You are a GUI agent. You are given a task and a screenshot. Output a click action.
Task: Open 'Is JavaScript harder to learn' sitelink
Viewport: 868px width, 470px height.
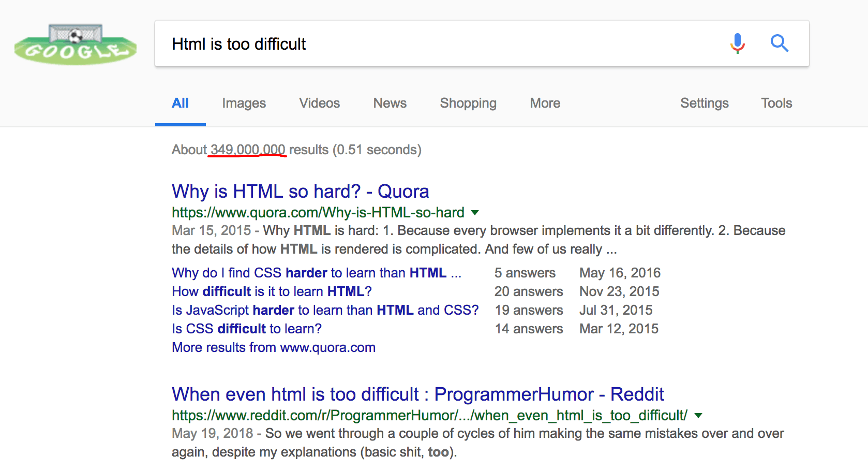coord(325,310)
